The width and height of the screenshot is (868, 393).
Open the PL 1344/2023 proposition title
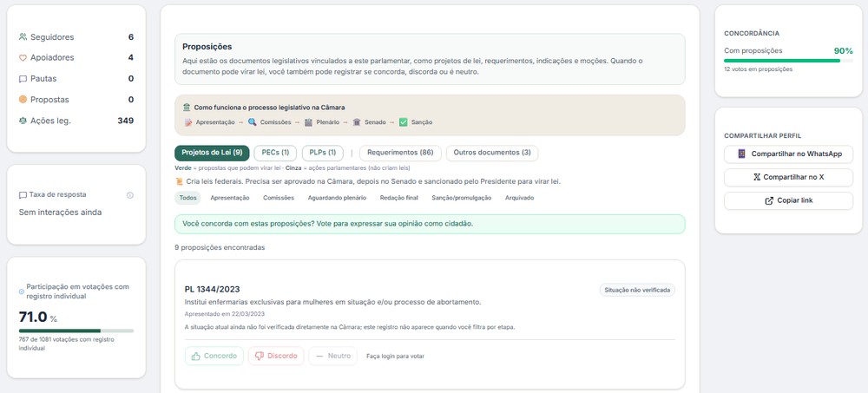pyautogui.click(x=212, y=290)
